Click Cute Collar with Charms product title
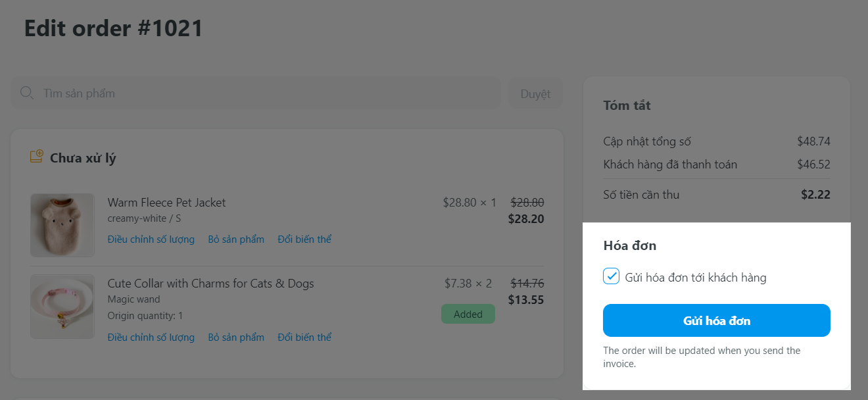Image resolution: width=868 pixels, height=400 pixels. [x=210, y=284]
